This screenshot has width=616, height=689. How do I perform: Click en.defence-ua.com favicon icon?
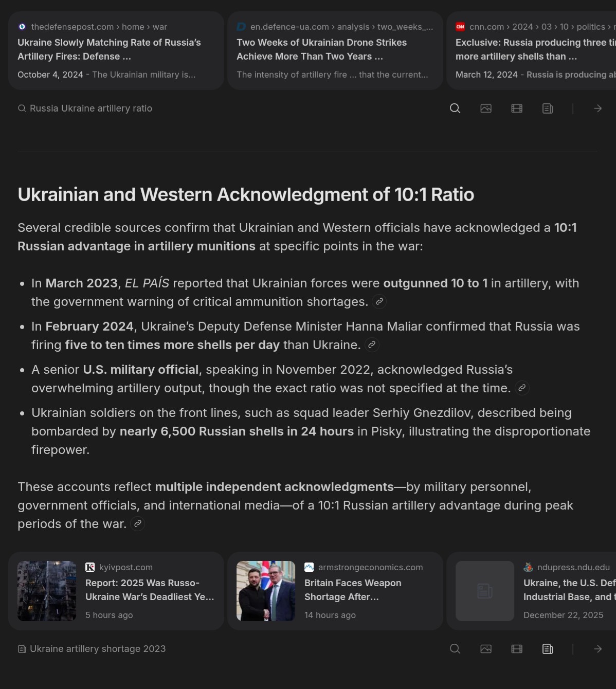click(241, 27)
